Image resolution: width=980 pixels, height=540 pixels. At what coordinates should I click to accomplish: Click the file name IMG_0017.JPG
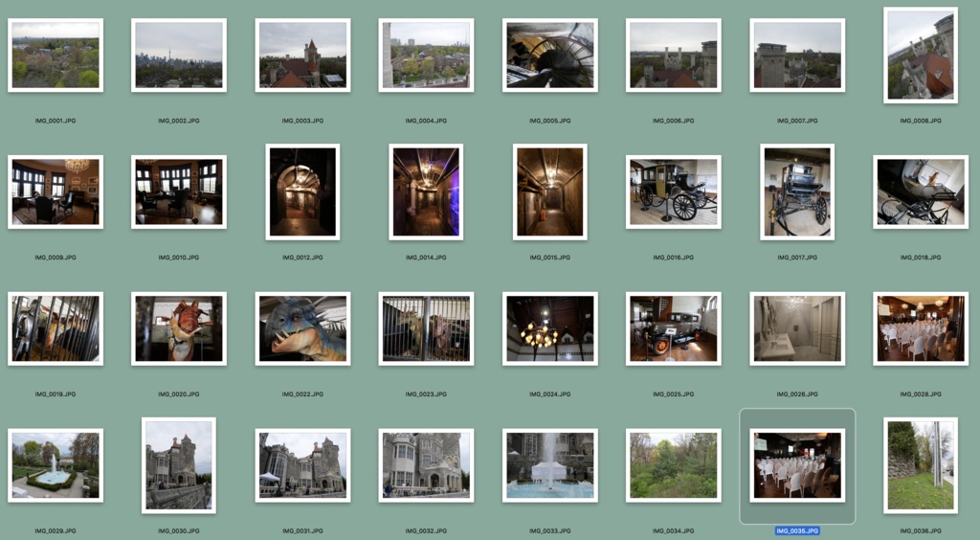point(797,258)
